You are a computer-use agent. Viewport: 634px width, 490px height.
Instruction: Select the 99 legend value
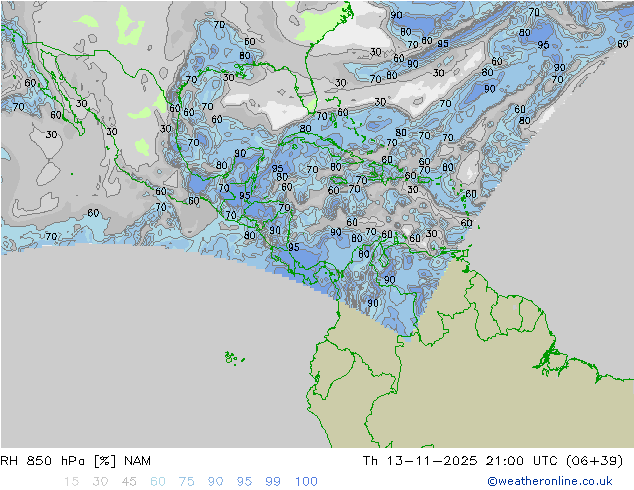coord(274,482)
